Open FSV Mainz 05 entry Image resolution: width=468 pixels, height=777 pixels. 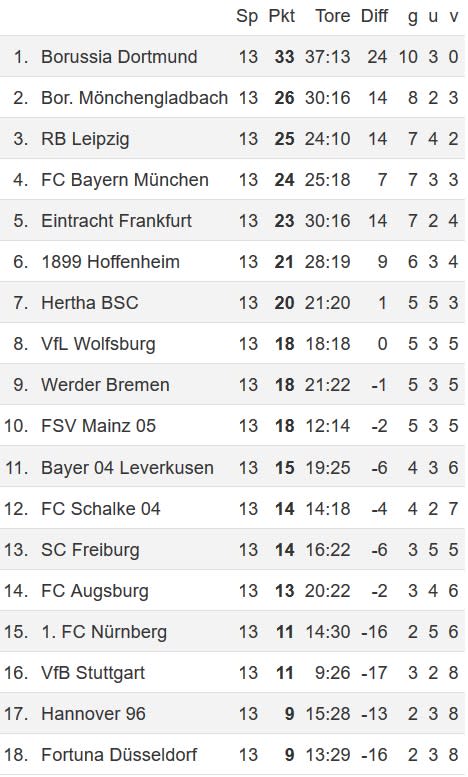coord(98,426)
